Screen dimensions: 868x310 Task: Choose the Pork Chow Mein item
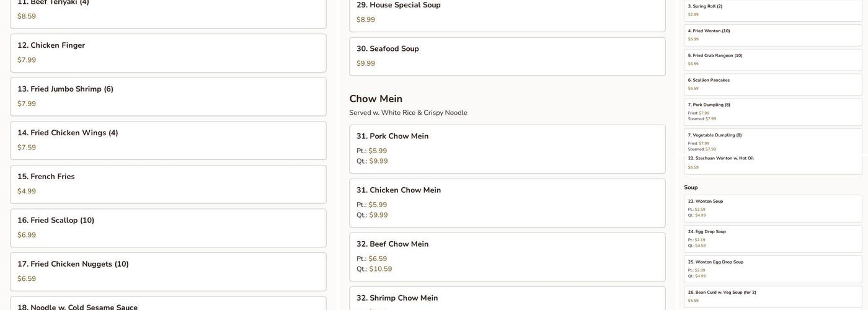[x=507, y=149]
